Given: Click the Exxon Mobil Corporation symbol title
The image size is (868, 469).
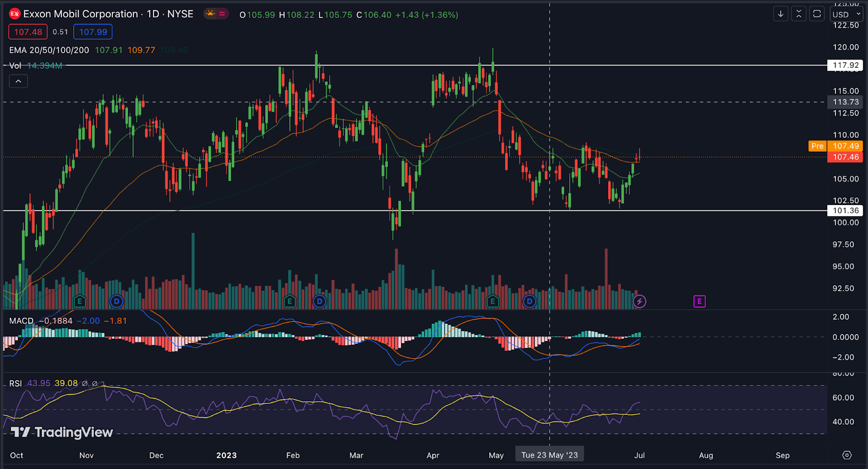Looking at the screenshot, I should click(81, 14).
